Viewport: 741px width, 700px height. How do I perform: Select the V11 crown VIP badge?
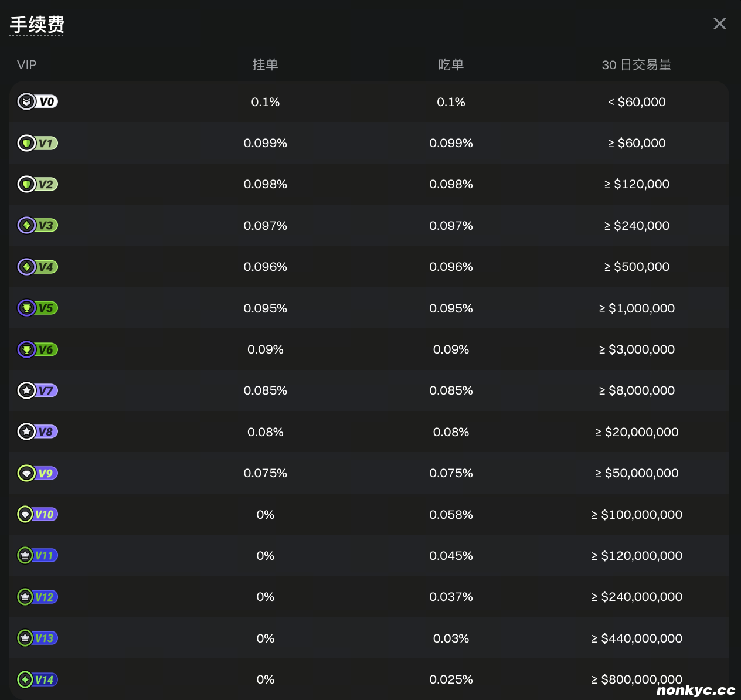point(38,556)
